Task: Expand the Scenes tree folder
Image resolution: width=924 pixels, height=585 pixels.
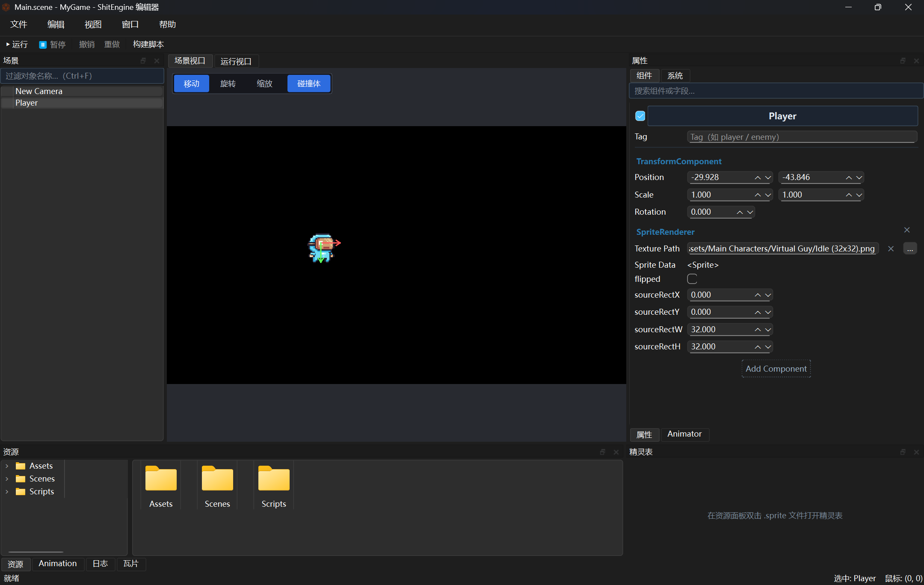Action: click(7, 479)
